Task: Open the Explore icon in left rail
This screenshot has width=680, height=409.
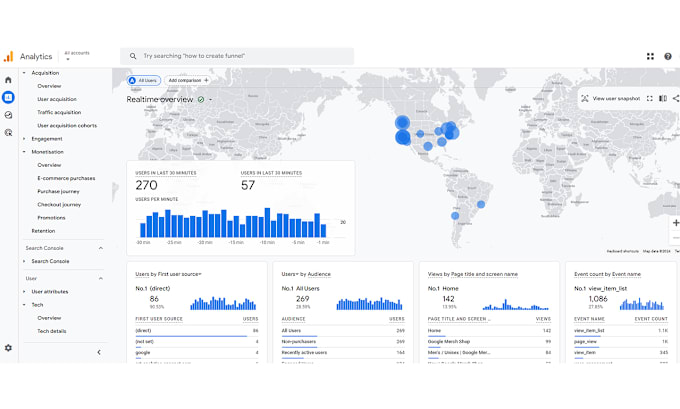Action: [8, 115]
